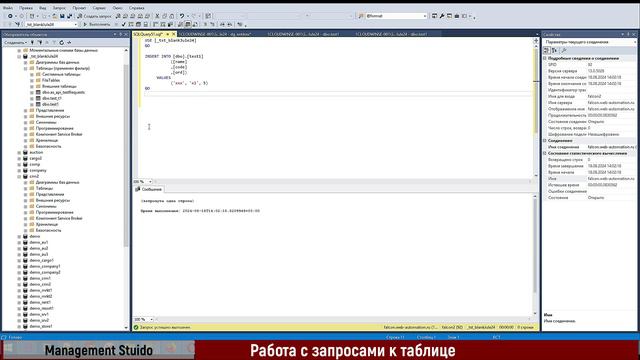Expand the demo database node
640x360 pixels.
tap(19, 236)
